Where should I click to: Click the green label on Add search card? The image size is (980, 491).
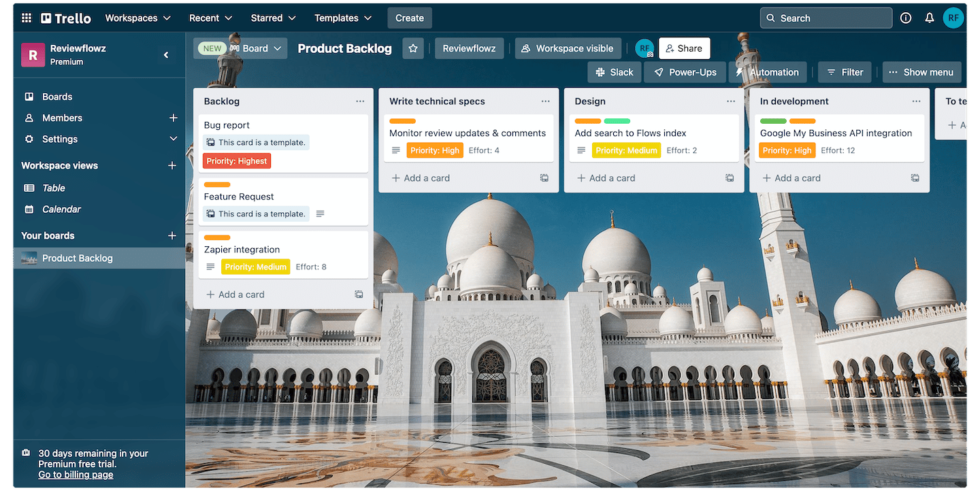617,121
